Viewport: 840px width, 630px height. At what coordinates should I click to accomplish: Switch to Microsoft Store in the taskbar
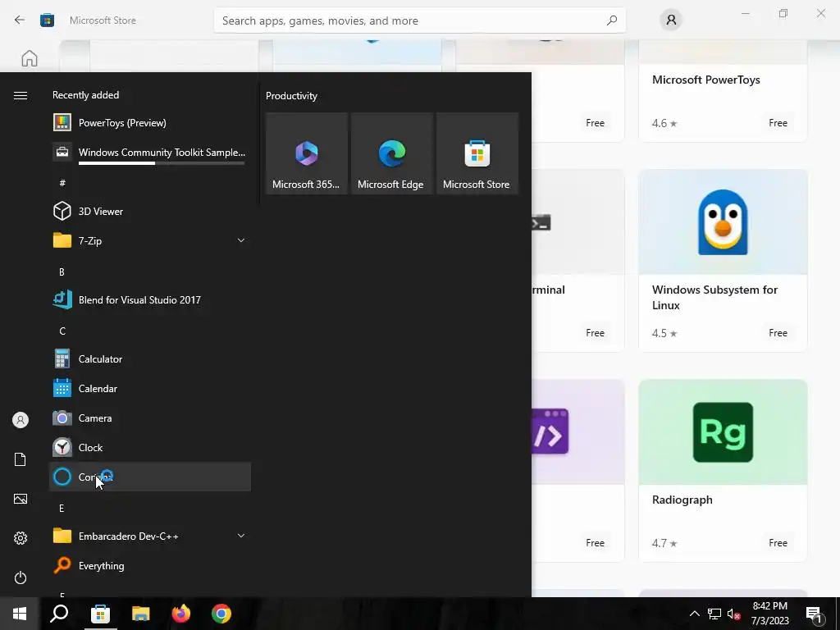click(x=100, y=614)
